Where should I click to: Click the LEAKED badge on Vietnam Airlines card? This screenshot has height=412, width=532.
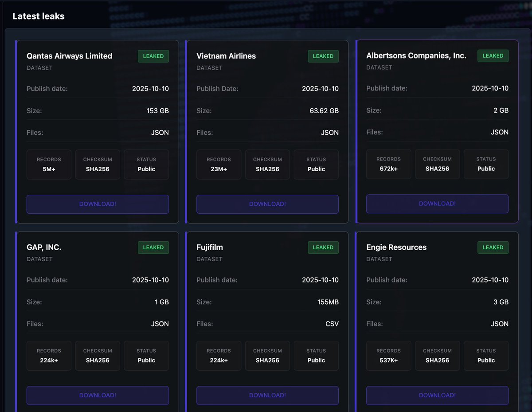323,56
